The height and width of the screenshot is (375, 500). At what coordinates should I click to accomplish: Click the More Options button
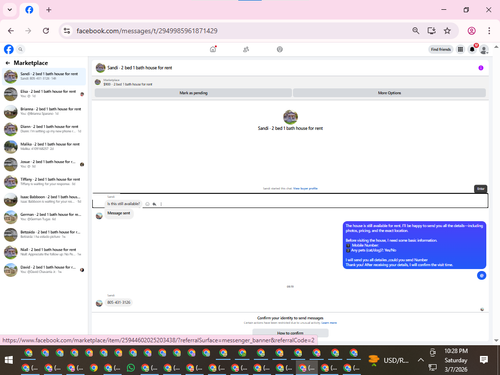(x=389, y=93)
